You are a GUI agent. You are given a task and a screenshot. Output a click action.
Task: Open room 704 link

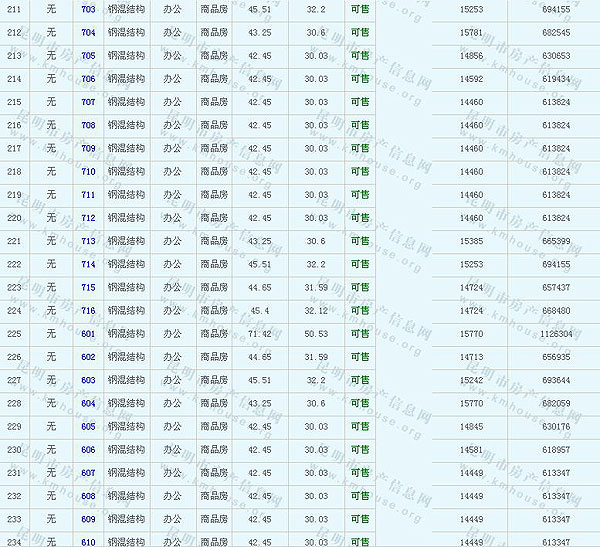(88, 32)
